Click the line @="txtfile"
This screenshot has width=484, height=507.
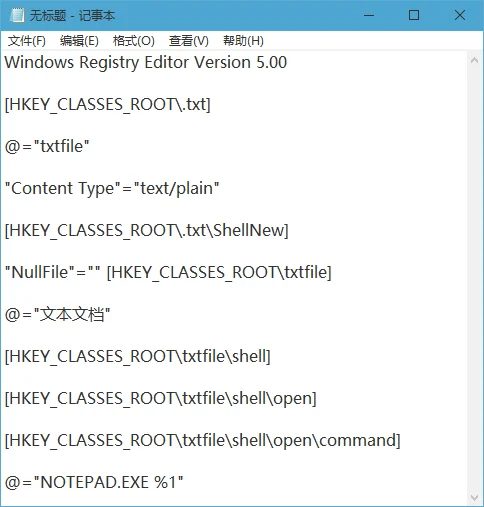click(x=47, y=146)
